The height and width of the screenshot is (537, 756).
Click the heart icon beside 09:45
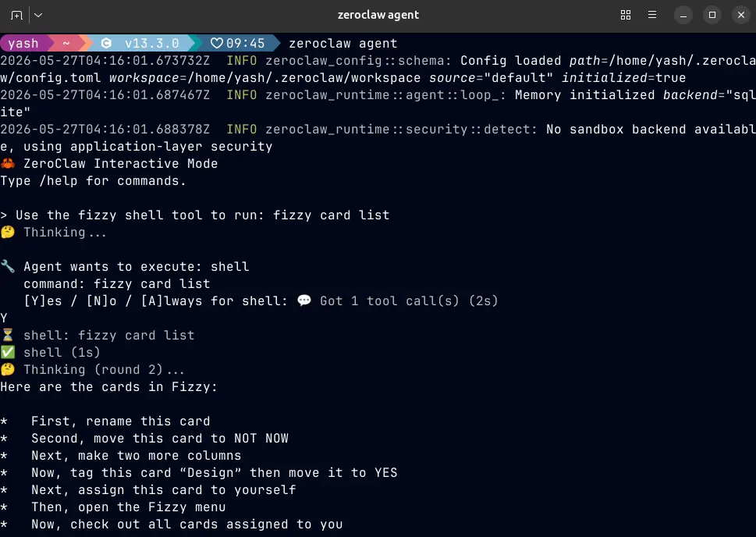click(216, 44)
